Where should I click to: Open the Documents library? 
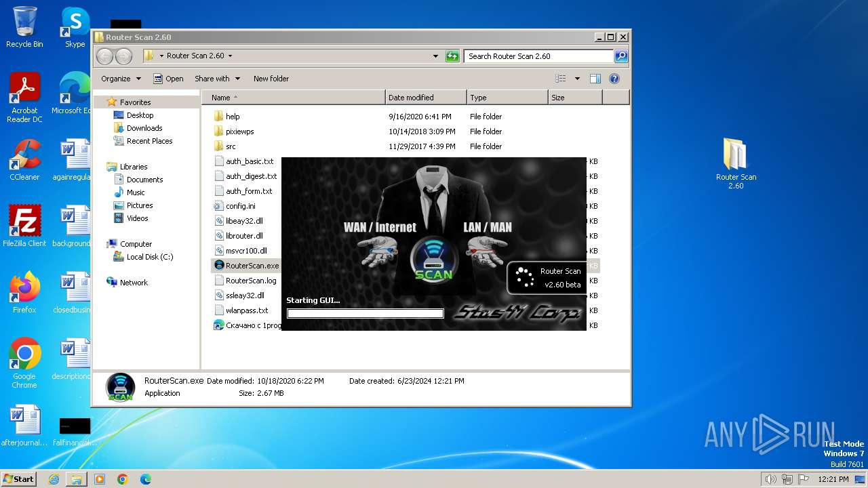coord(144,180)
